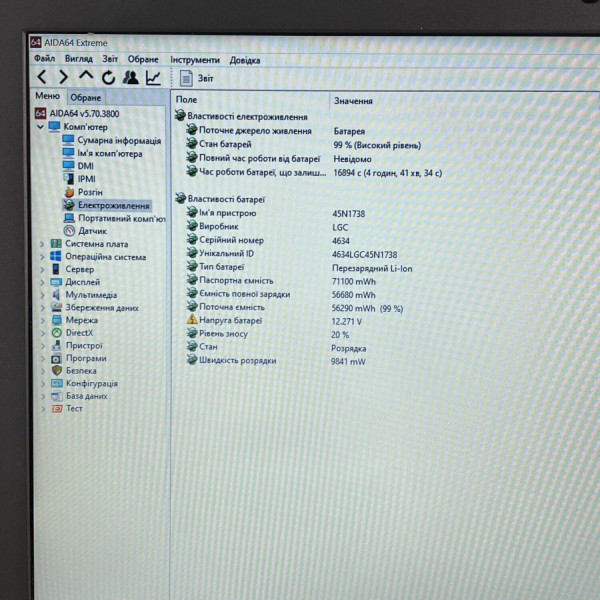The height and width of the screenshot is (600, 600).
Task: Open the Звіт menu in menu bar
Action: [x=110, y=59]
